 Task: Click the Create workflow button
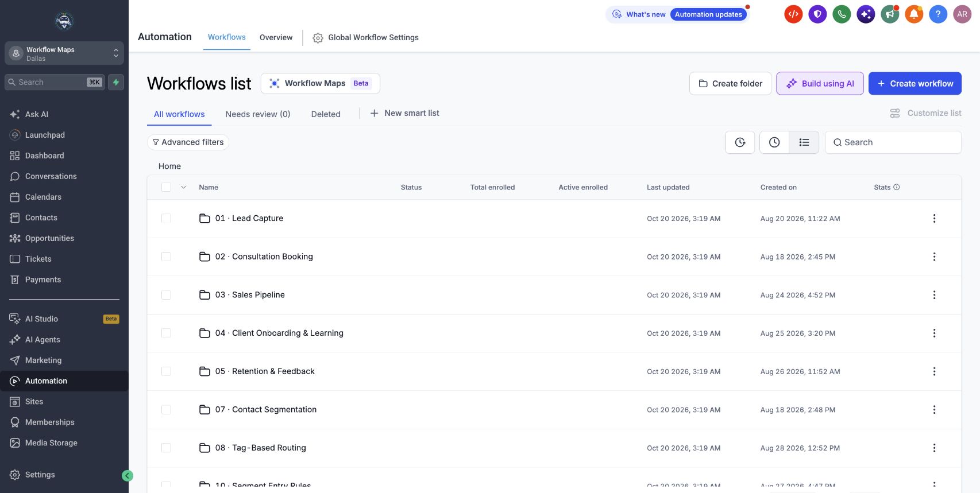(915, 83)
